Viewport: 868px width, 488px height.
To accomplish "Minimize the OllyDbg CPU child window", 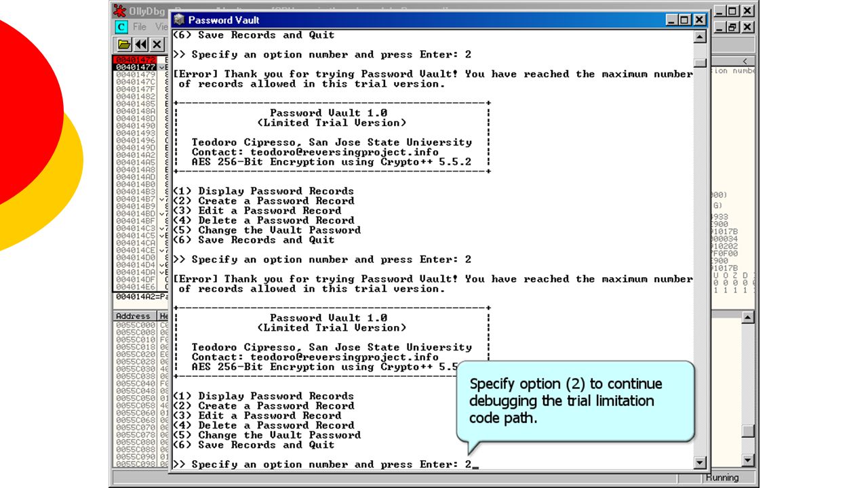I will [719, 27].
